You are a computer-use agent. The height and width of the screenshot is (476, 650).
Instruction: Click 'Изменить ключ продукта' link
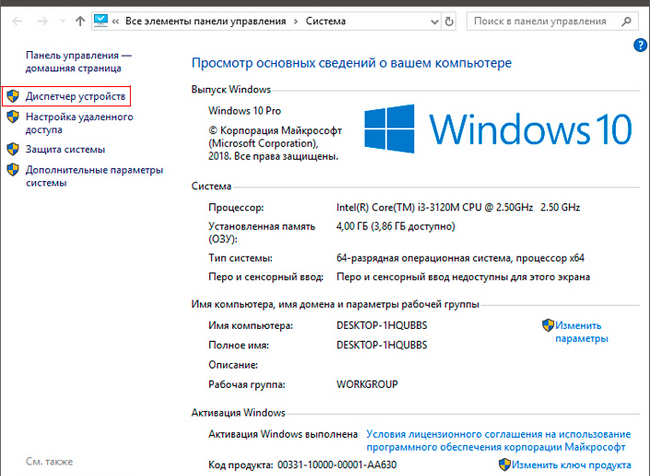coord(571,465)
